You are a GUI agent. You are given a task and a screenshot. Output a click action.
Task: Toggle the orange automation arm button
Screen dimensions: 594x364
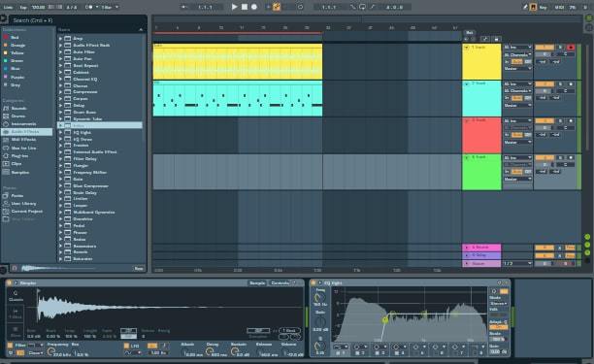[277, 7]
